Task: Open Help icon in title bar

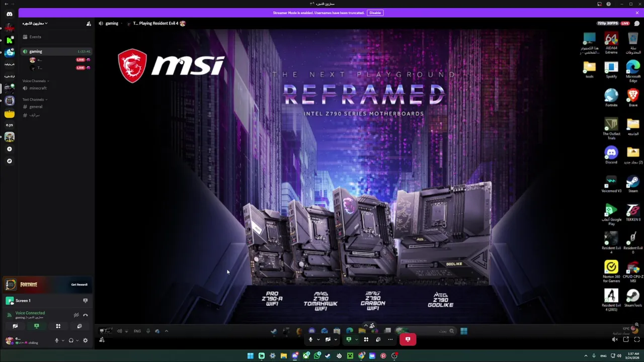Action: (608, 4)
